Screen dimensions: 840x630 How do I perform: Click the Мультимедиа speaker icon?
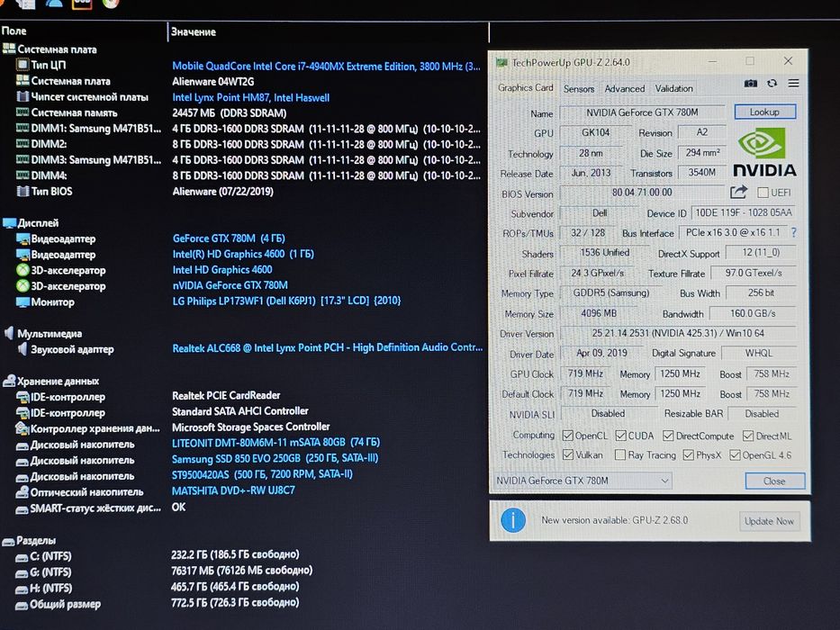click(x=9, y=333)
